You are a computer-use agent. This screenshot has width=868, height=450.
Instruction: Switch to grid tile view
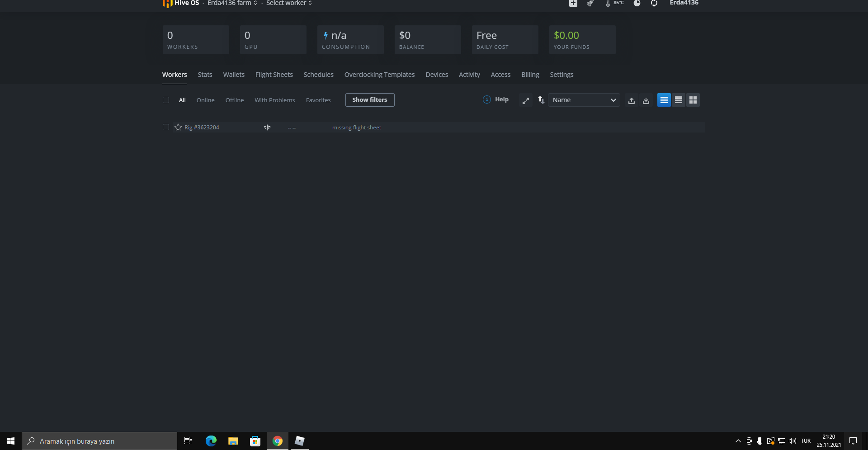coord(693,100)
